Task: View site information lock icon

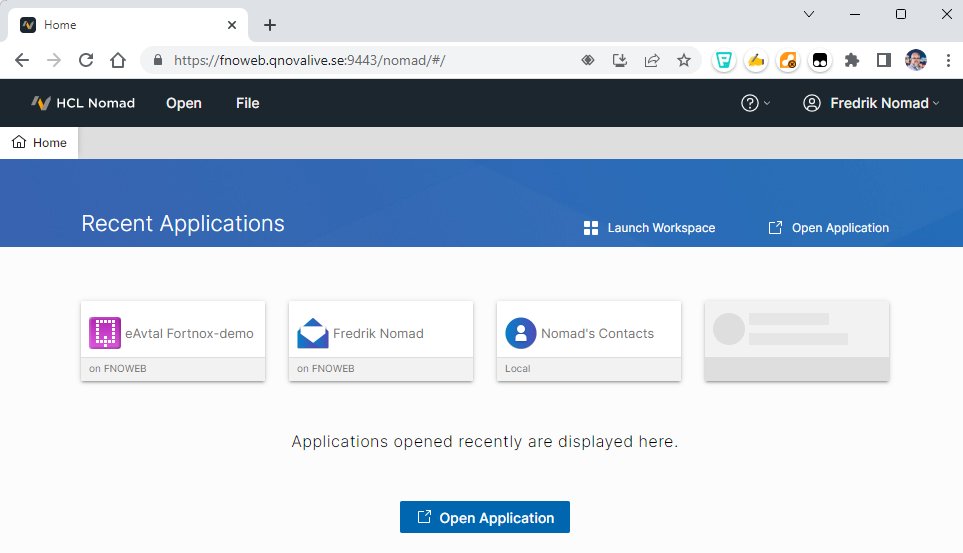Action: (158, 60)
